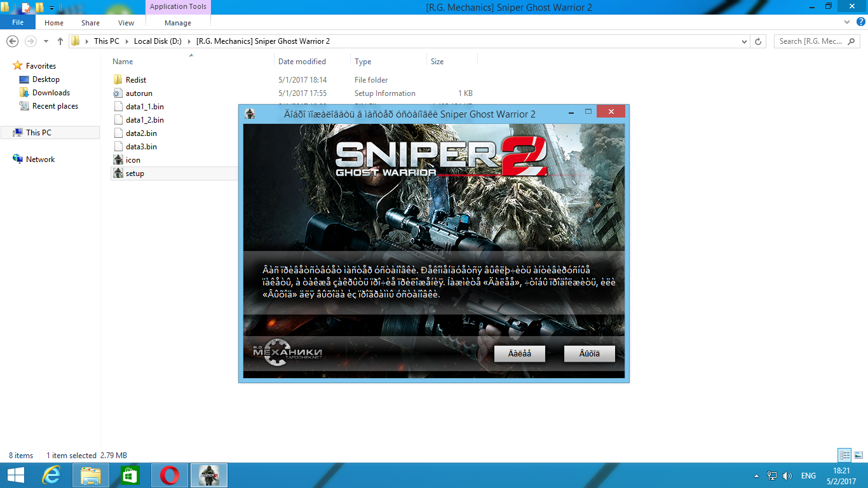Image resolution: width=868 pixels, height=488 pixels.
Task: Click Local Disk (D:) in the address breadcrumb
Action: click(x=158, y=41)
